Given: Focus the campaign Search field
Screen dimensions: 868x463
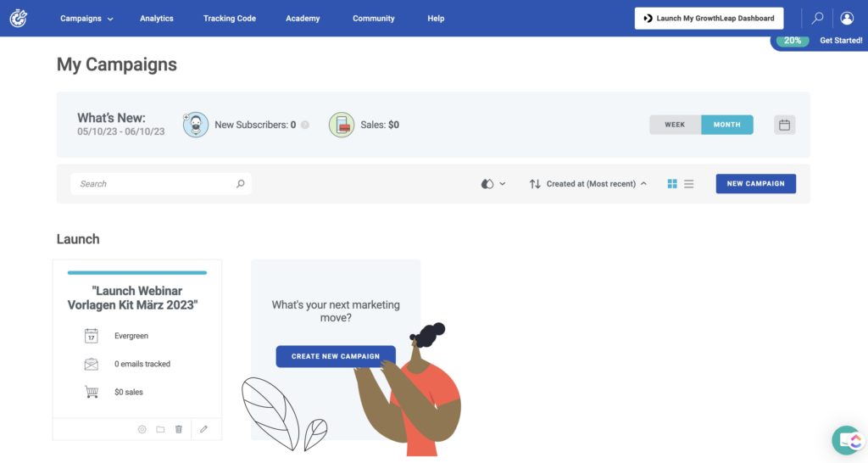Looking at the screenshot, I should point(160,184).
